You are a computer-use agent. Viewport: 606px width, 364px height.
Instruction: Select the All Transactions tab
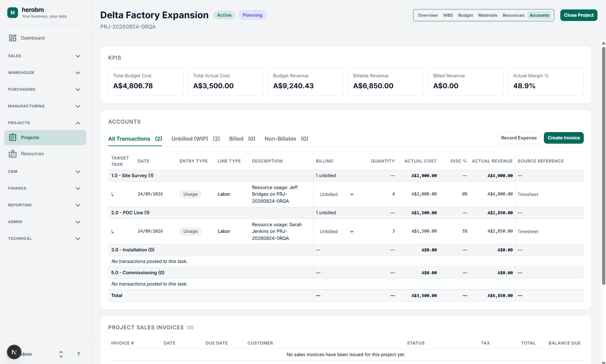(135, 139)
